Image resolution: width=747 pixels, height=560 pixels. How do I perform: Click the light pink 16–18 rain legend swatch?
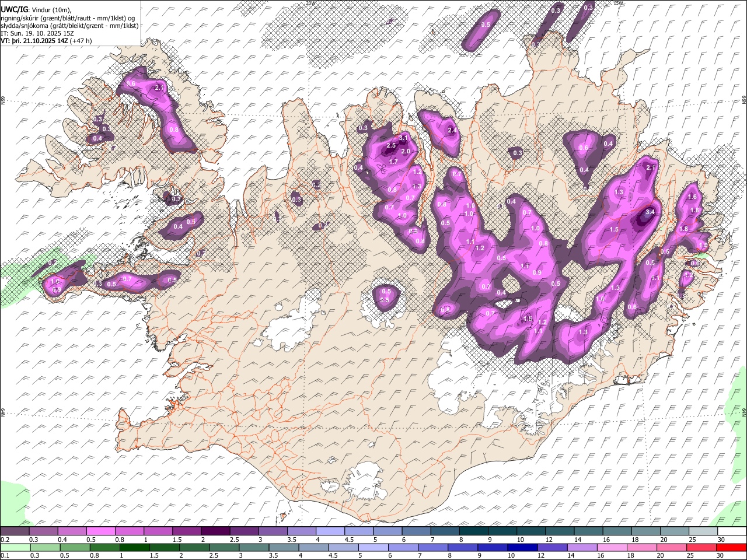tap(612, 547)
